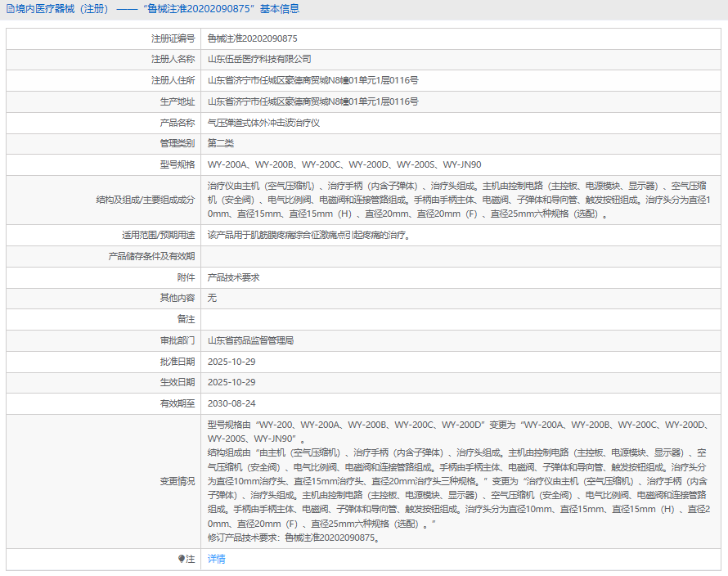The width and height of the screenshot is (728, 576).
Task: Click the label 注册证编号
Action: [x=173, y=38]
